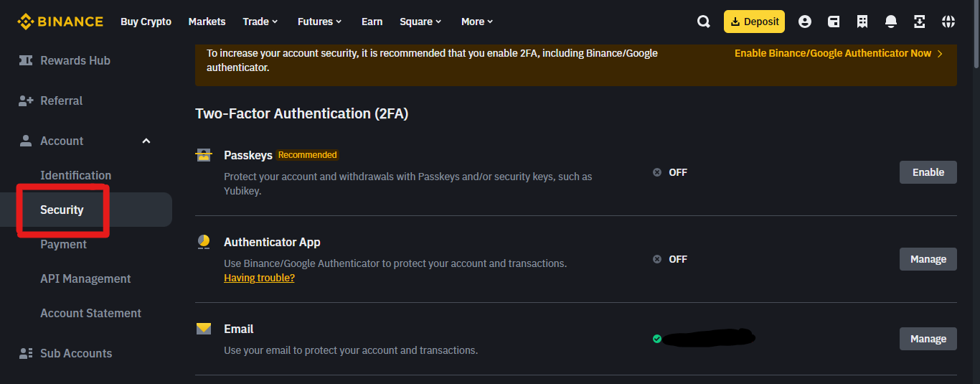Click the Having trouble? link
The width and height of the screenshot is (980, 384).
click(259, 278)
